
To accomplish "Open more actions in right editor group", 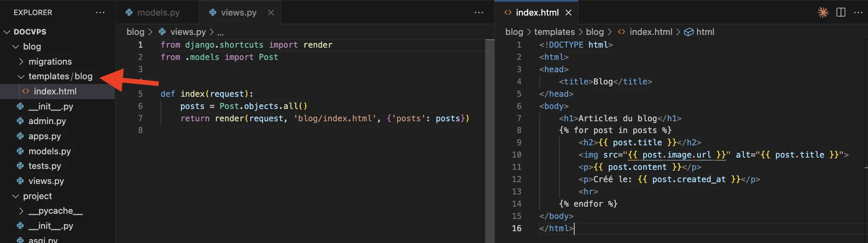I will [858, 13].
